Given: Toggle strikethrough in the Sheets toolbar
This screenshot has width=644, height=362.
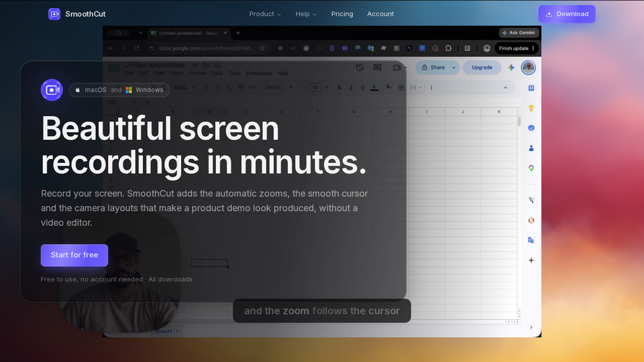Looking at the screenshot, I should pos(362,87).
